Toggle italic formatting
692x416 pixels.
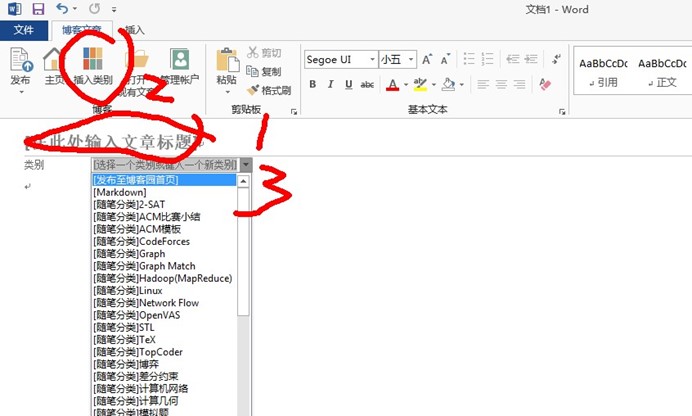point(331,84)
